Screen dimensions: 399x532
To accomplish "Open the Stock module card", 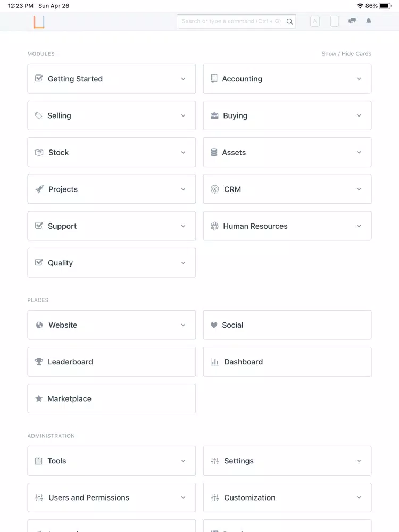I will coord(112,152).
